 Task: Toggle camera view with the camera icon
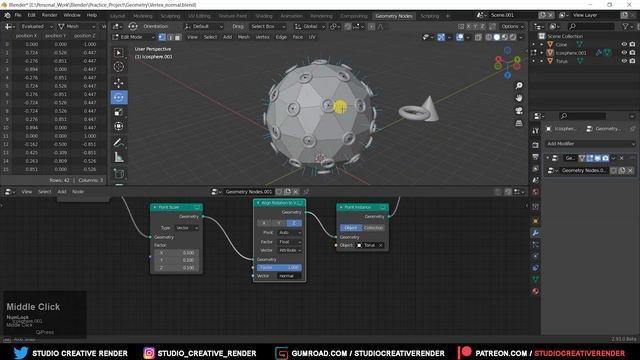tap(519, 111)
